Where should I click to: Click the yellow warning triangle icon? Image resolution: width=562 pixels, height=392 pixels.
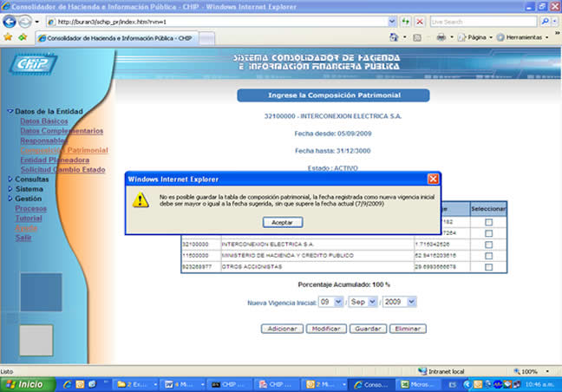tap(140, 200)
